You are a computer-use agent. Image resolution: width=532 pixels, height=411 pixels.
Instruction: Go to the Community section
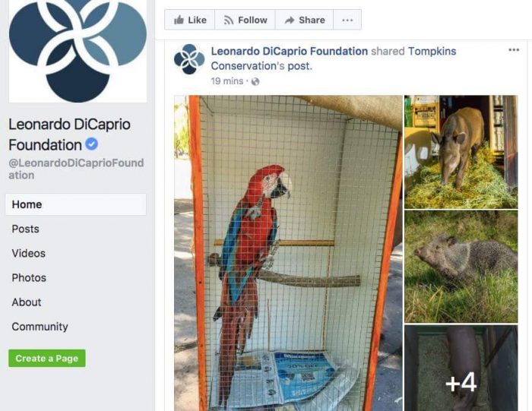40,327
